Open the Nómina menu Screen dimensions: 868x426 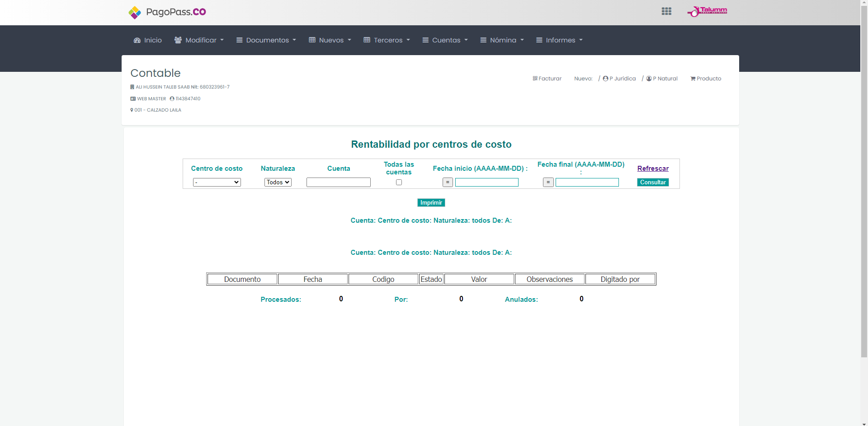[x=502, y=40]
